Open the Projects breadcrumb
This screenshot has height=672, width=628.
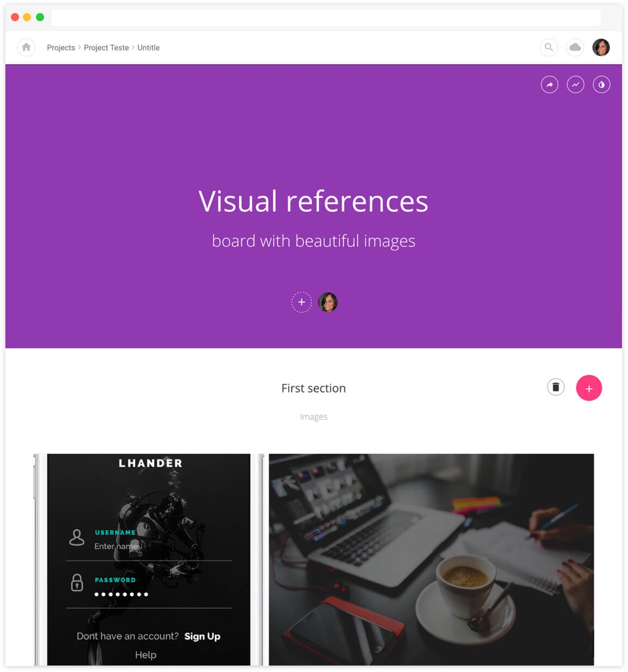point(61,48)
